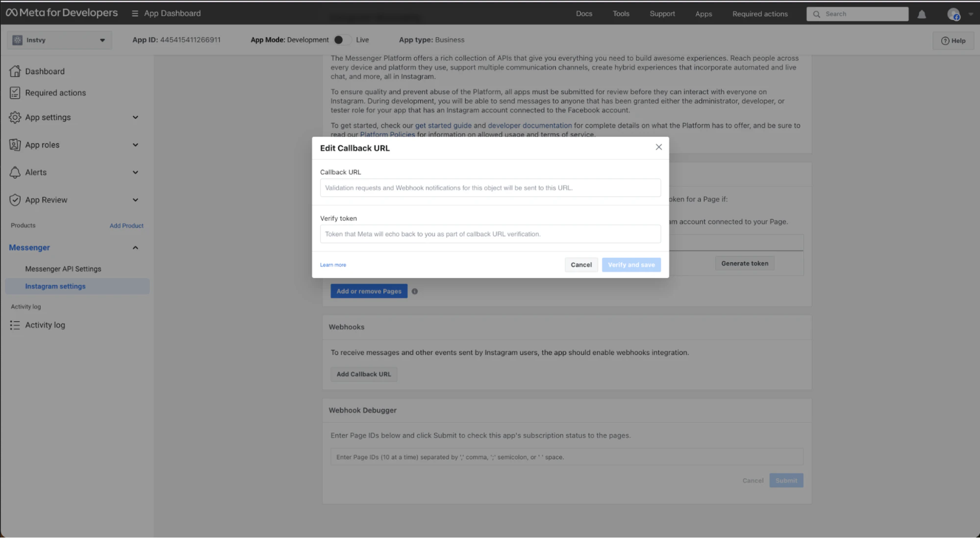Click the Dashboard home icon

pyautogui.click(x=15, y=71)
